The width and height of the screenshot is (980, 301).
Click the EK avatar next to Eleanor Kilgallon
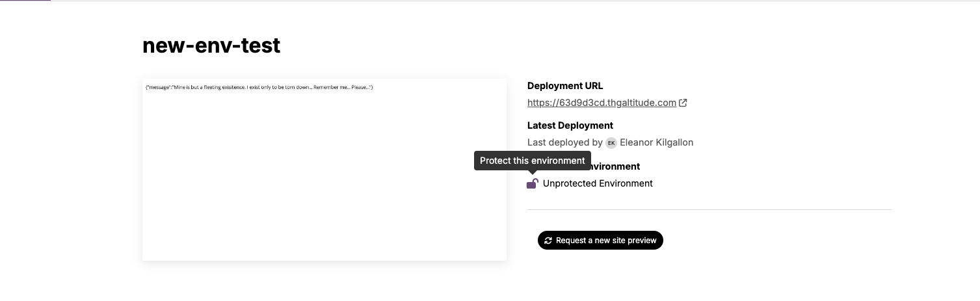coord(611,142)
